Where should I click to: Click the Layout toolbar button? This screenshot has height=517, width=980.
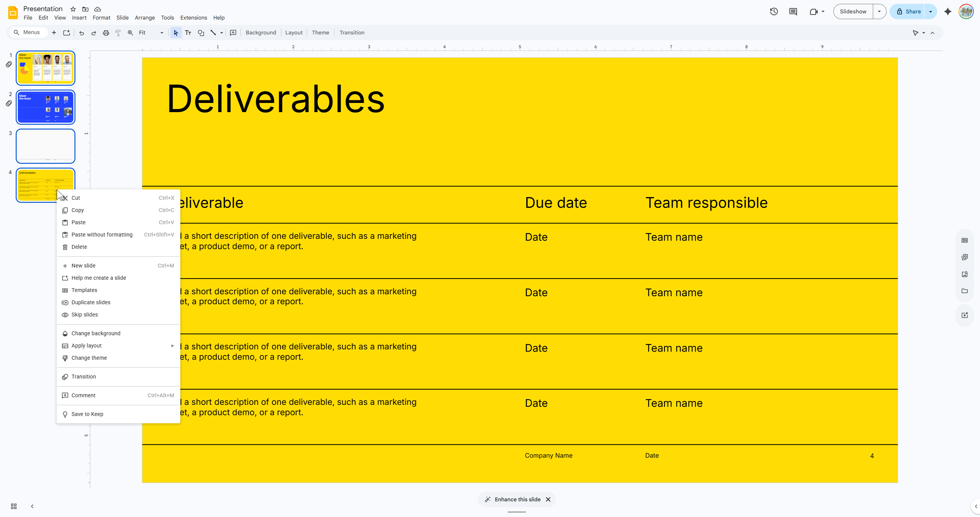[x=294, y=33]
